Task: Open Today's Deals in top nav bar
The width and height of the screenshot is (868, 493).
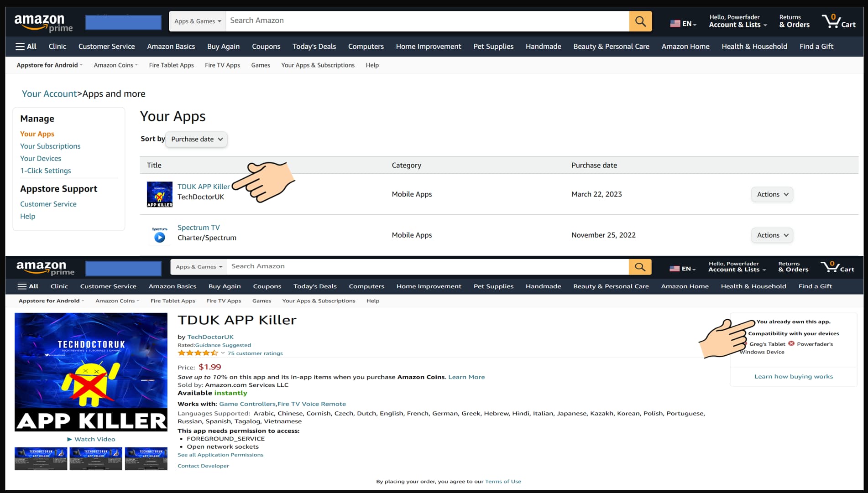Action: point(314,47)
